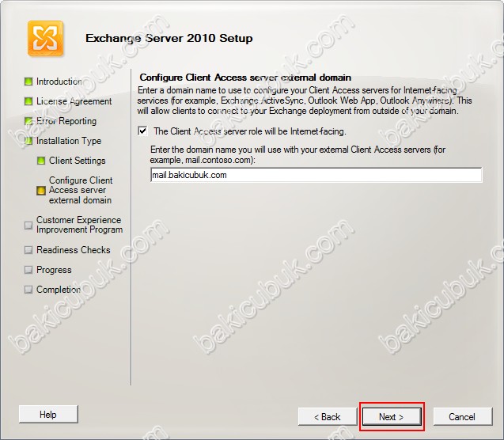The height and width of the screenshot is (440, 504).
Task: Click the label 'The Client Access server role will be Internet-facing'
Action: click(250, 131)
